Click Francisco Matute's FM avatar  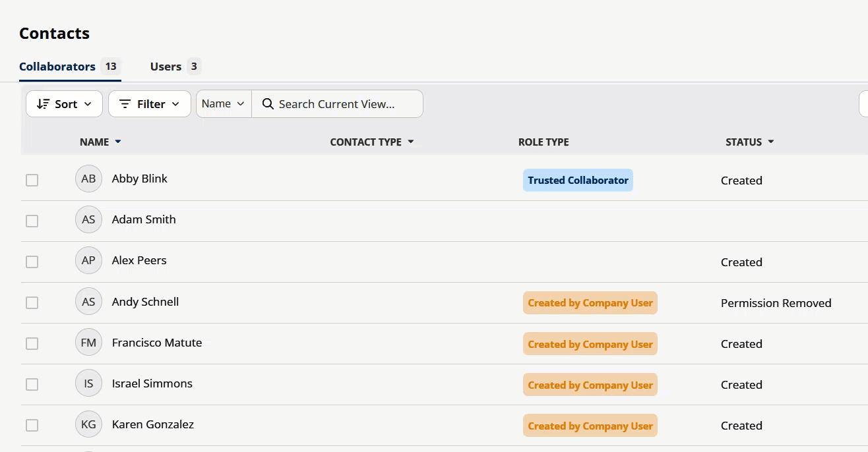(x=88, y=343)
